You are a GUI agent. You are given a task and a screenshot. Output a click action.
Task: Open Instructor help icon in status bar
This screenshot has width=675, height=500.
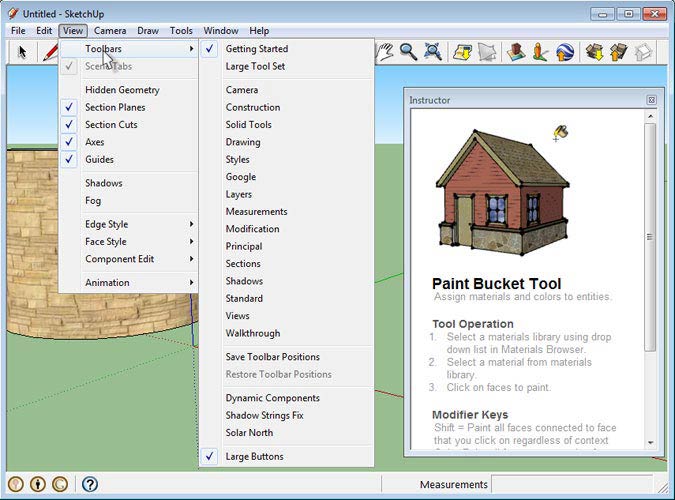89,485
